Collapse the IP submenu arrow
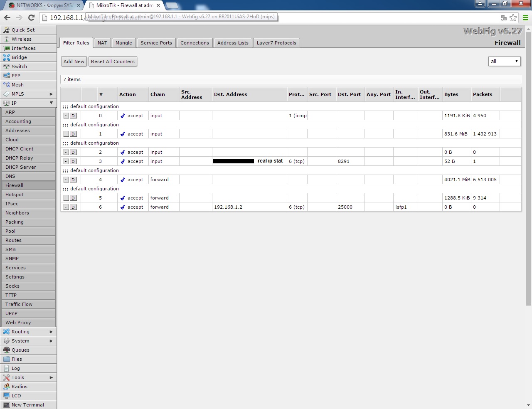 pyautogui.click(x=51, y=103)
